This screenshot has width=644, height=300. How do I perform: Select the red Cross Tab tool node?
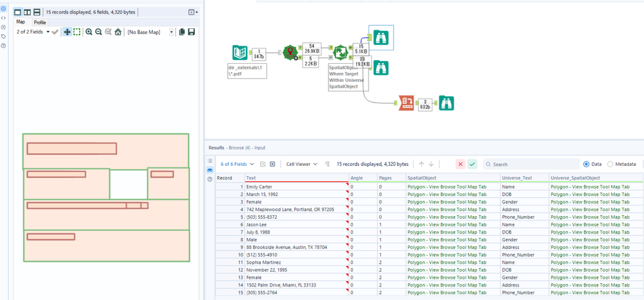point(406,103)
